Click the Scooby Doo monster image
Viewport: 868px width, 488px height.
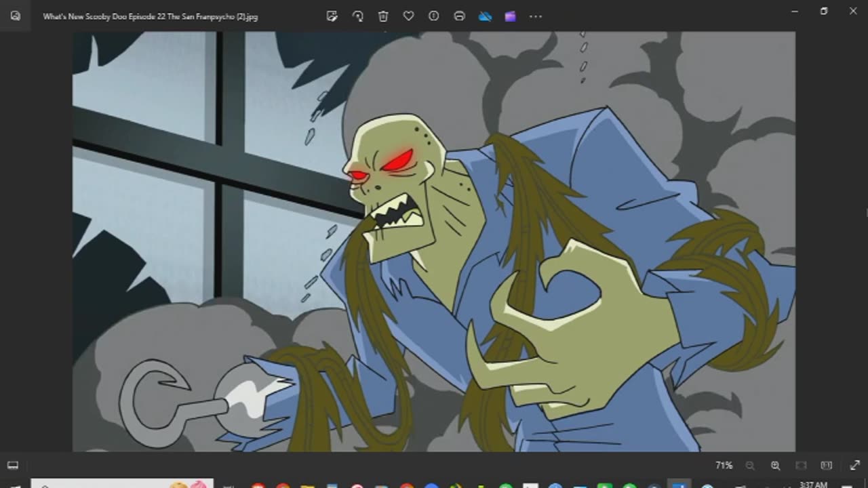[434, 241]
